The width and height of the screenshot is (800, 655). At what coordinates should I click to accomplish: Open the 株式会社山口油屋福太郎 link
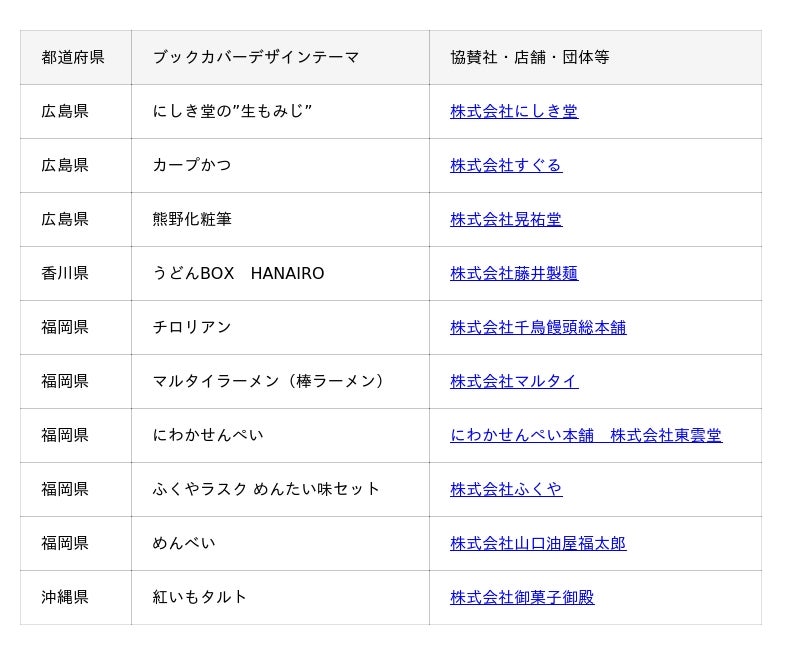click(x=538, y=543)
